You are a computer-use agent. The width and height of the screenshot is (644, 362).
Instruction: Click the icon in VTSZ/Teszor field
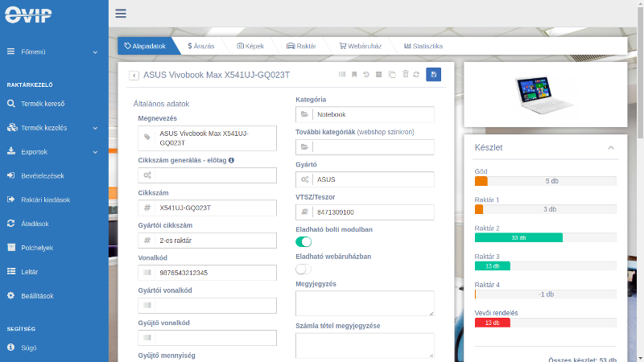(x=304, y=212)
